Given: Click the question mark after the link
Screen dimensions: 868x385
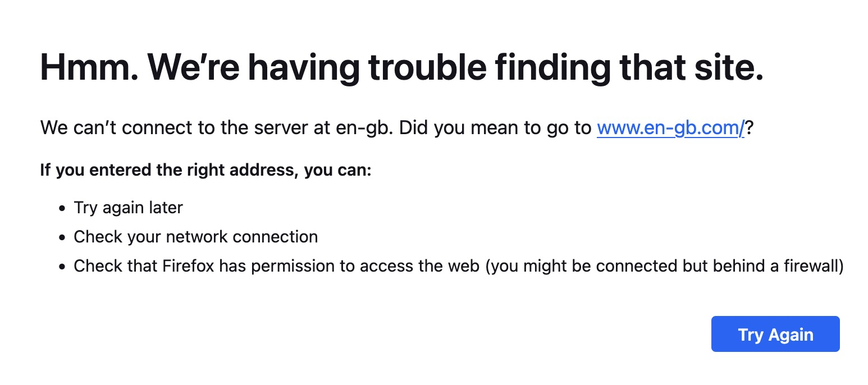Looking at the screenshot, I should [749, 129].
